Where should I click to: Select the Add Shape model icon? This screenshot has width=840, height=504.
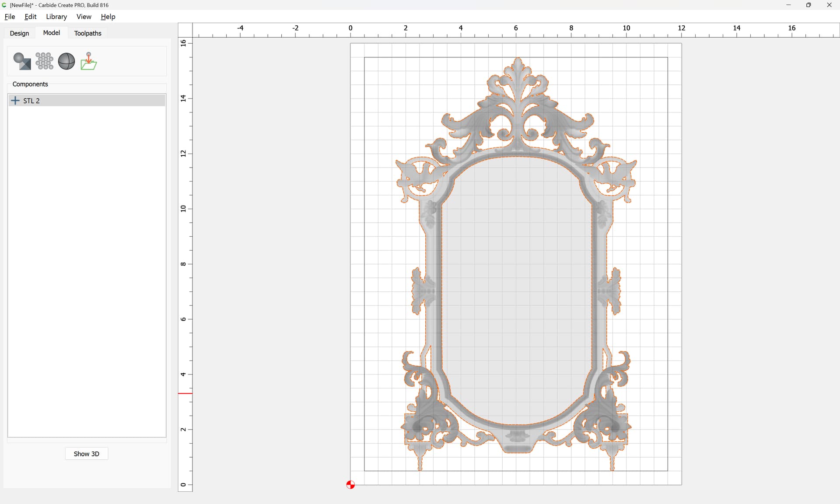click(x=22, y=61)
